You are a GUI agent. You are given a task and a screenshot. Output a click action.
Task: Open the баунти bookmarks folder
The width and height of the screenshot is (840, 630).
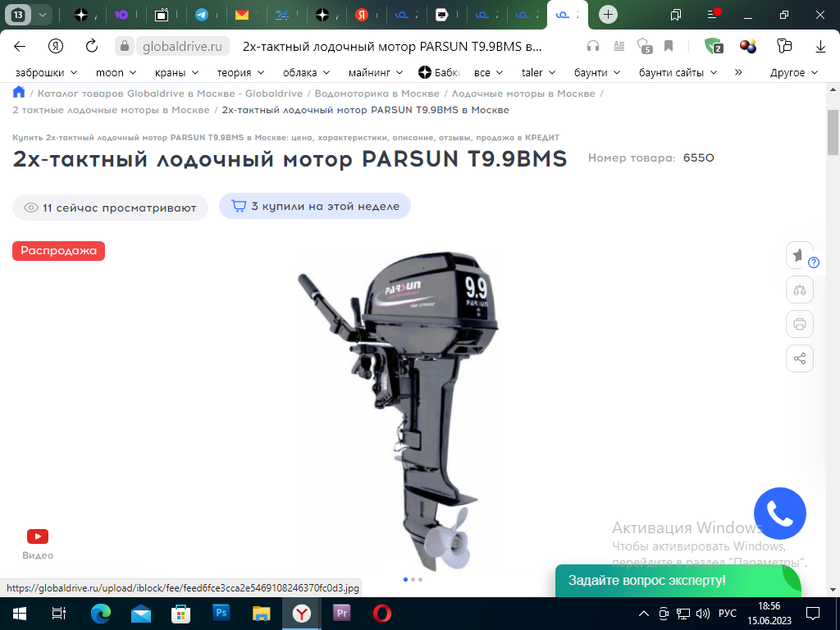pyautogui.click(x=597, y=72)
